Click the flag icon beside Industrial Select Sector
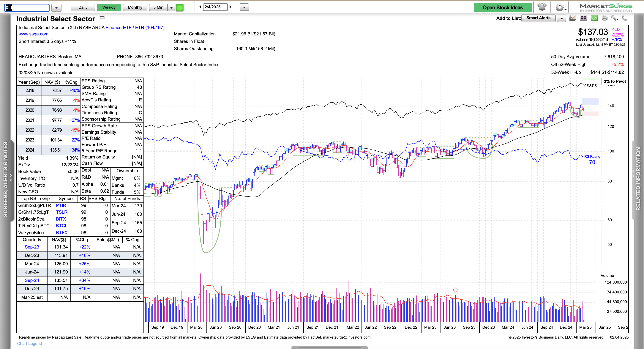Screen dimensions: 644x349 102,18
